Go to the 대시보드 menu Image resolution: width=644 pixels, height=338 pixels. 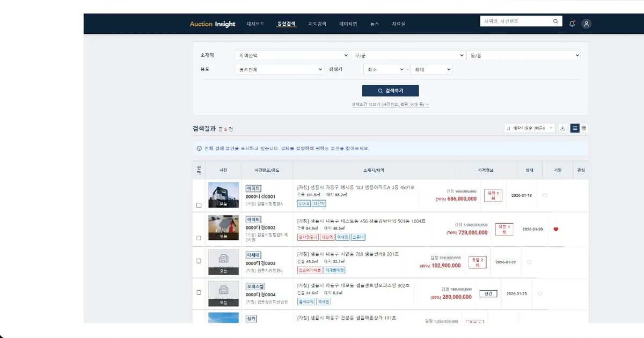click(x=255, y=24)
